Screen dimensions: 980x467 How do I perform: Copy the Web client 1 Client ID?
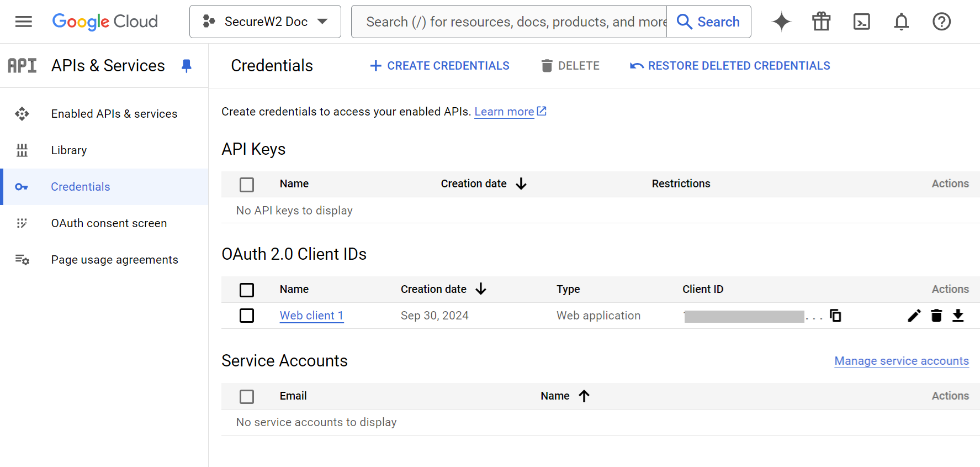[835, 316]
